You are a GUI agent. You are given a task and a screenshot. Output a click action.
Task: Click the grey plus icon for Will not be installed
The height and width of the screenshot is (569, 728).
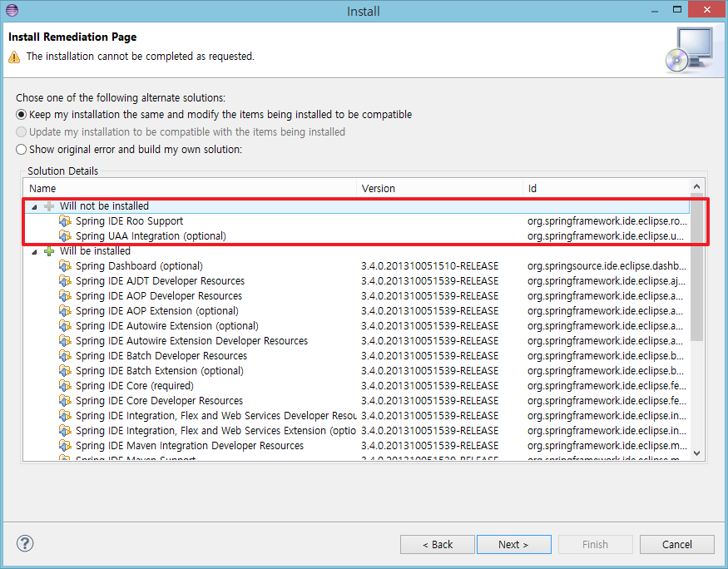coord(49,206)
